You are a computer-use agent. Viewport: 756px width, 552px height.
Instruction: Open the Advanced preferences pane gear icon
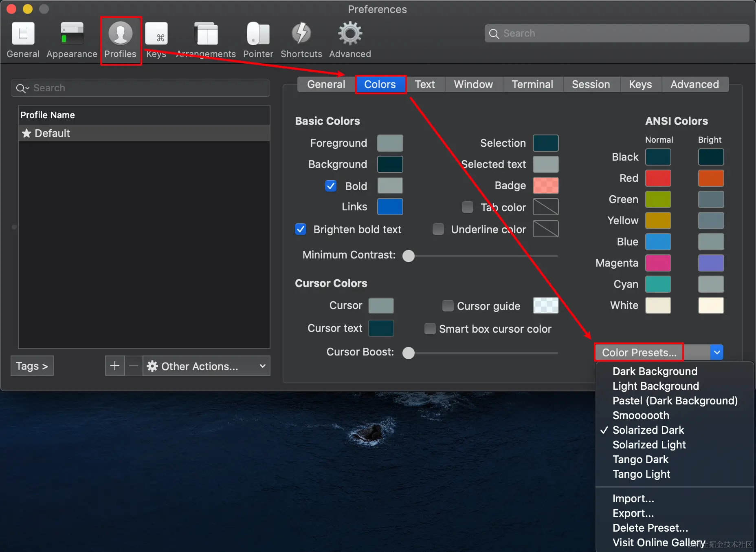point(350,33)
